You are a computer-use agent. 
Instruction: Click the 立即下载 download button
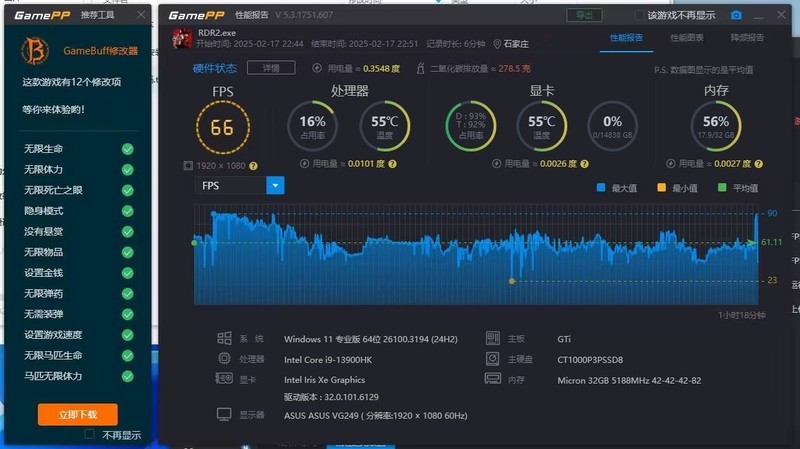point(78,414)
